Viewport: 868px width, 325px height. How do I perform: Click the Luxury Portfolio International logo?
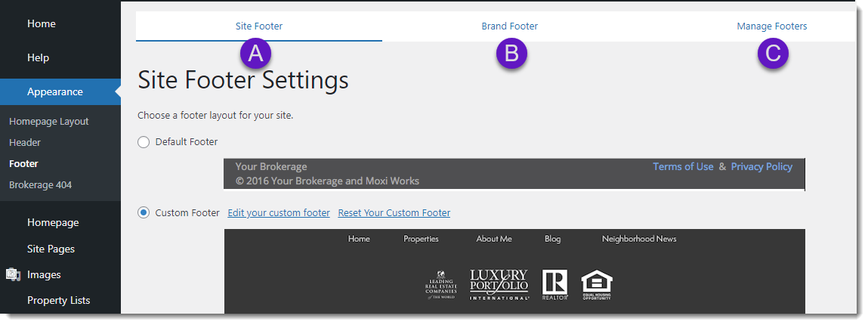(x=499, y=284)
